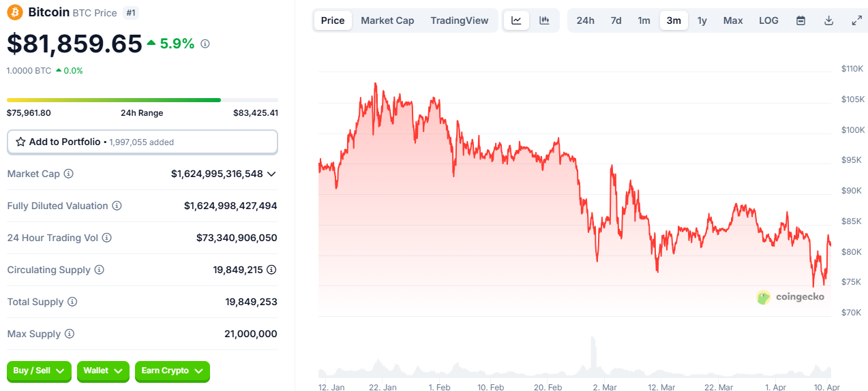Click the Bitcoin logo icon
Viewport: 868px width, 391px height.
pyautogui.click(x=14, y=12)
